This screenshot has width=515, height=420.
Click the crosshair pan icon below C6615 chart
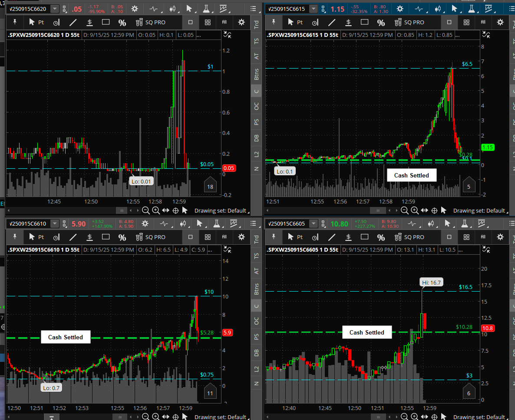pyautogui.click(x=434, y=210)
